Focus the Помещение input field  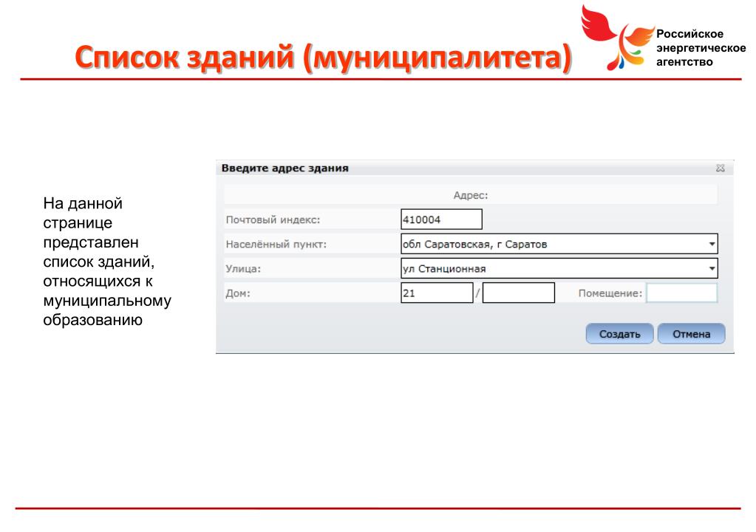pyautogui.click(x=682, y=293)
